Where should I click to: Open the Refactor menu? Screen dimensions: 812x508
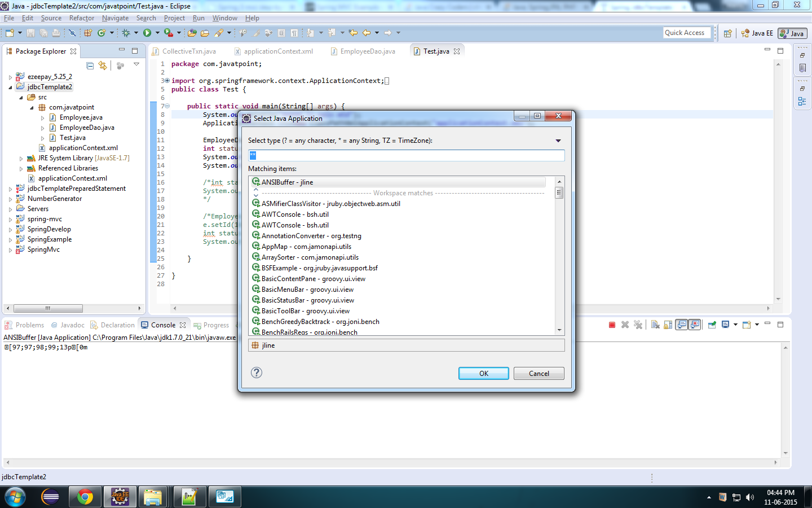coord(82,18)
